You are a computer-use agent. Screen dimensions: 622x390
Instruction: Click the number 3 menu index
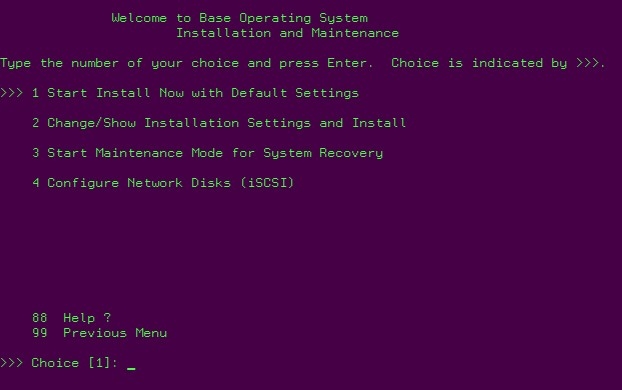(36, 153)
